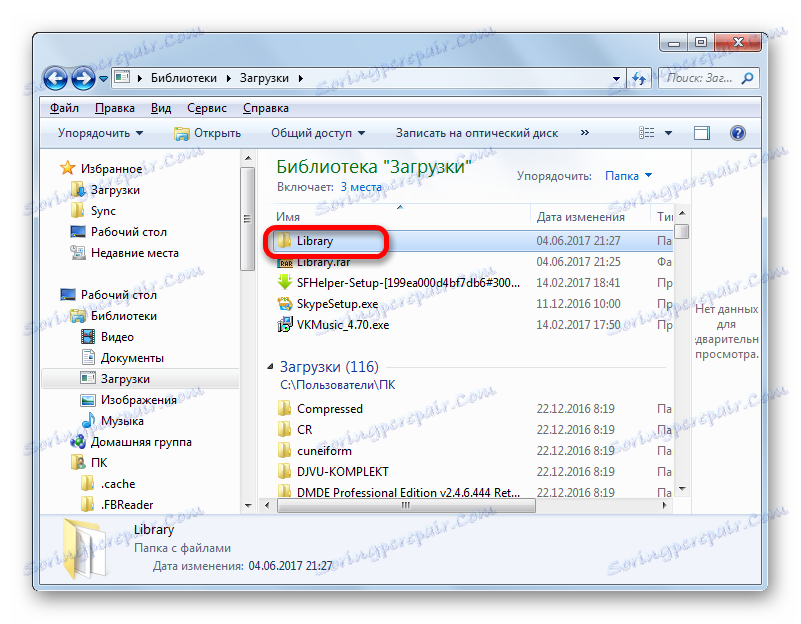
Task: Open Help with the question mark icon
Action: pos(738,133)
